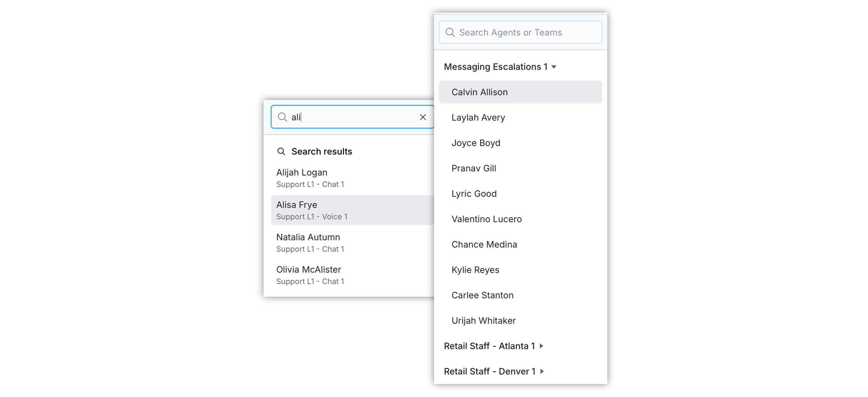Select Valentino Lucero in the agent list
Viewport: 868px width, 397px height.
(520, 219)
